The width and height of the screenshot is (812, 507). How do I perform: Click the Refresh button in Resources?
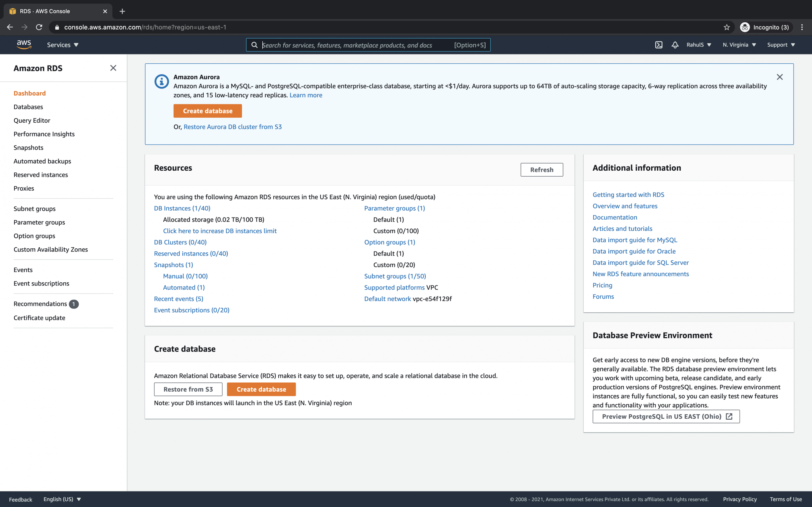pyautogui.click(x=542, y=170)
